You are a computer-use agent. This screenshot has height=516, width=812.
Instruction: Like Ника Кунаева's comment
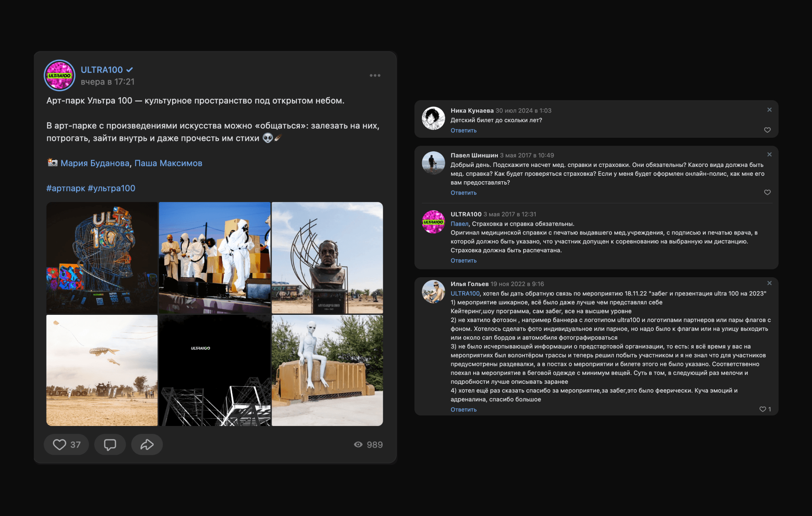click(x=767, y=130)
